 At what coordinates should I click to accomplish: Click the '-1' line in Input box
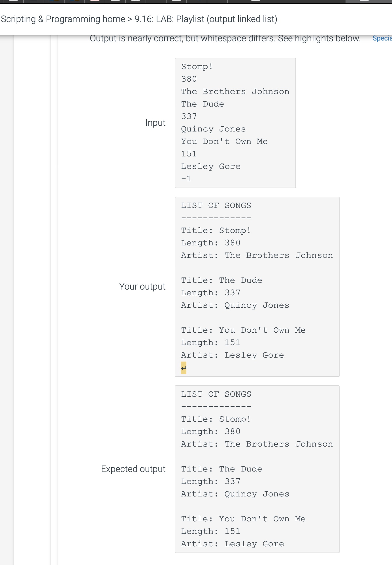pyautogui.click(x=186, y=179)
